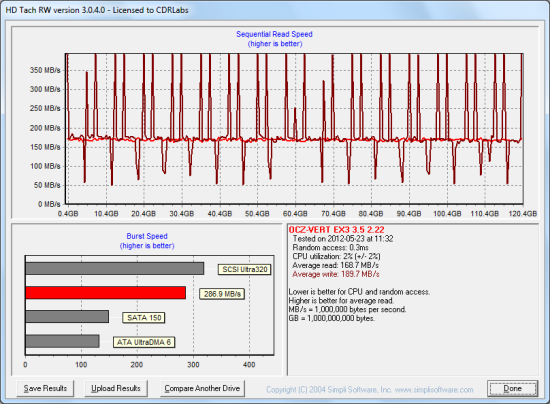Click the HD Tach RW title bar
Screen dimensions: 550x404
tap(275, 10)
